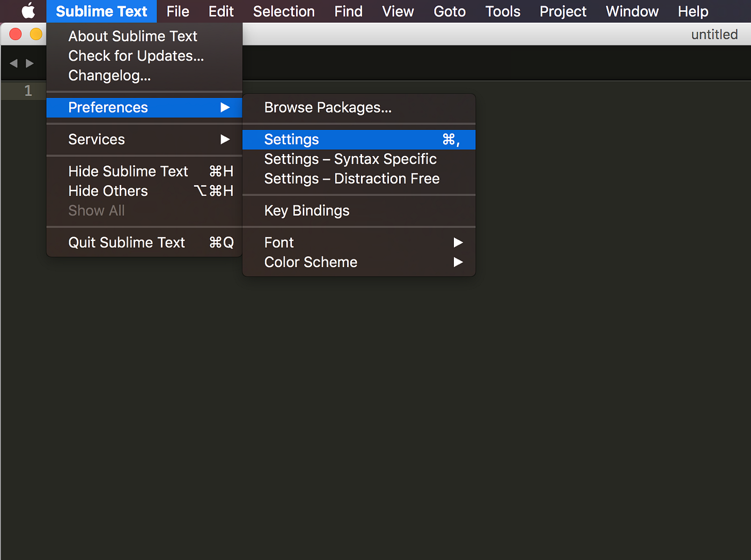The height and width of the screenshot is (560, 751).
Task: Choose Quit Sublime Text
Action: tap(126, 242)
